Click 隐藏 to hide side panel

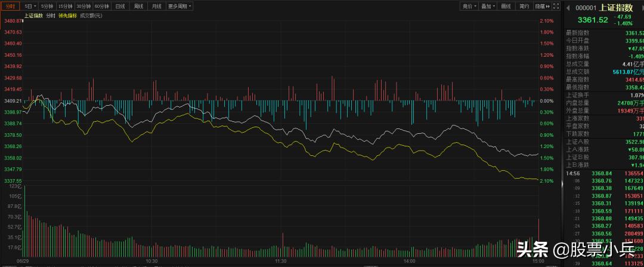pyautogui.click(x=541, y=6)
